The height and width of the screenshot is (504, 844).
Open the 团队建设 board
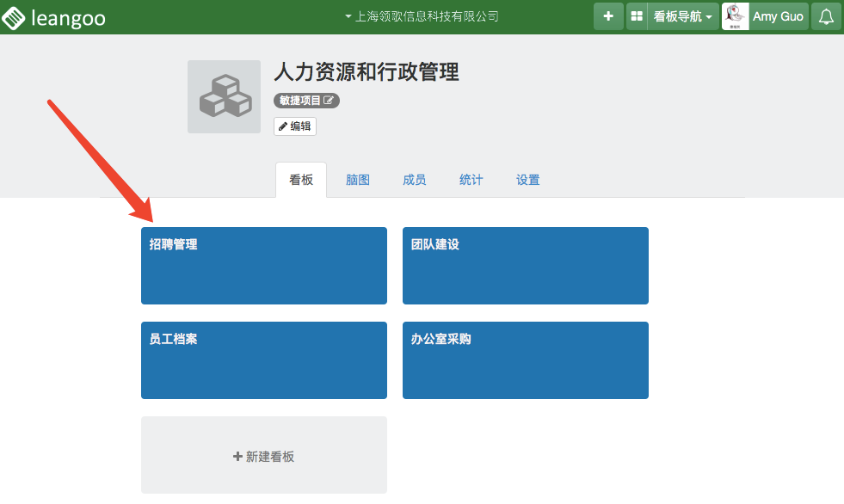(525, 266)
